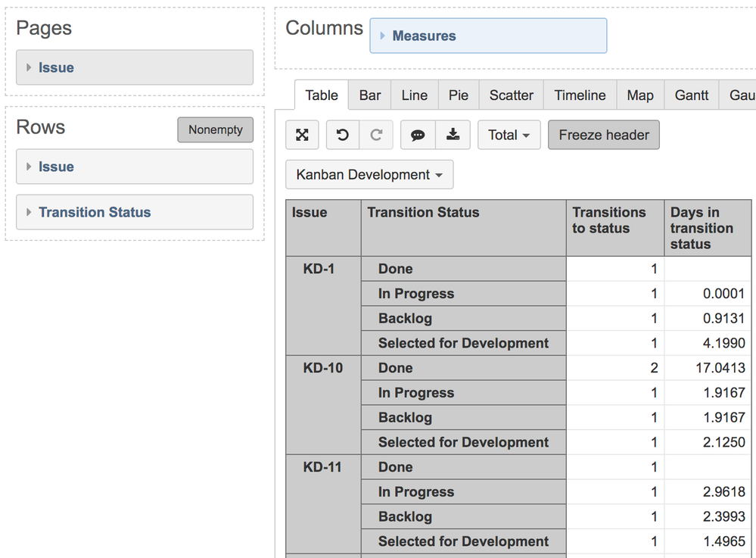This screenshot has height=558, width=756.
Task: Click the Done status under KD-11
Action: point(463,467)
